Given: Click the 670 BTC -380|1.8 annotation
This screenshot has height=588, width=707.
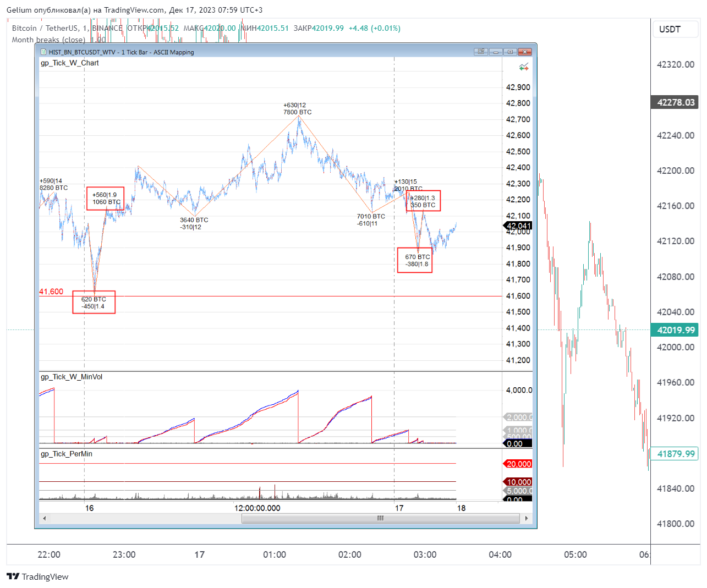Looking at the screenshot, I should pyautogui.click(x=415, y=260).
